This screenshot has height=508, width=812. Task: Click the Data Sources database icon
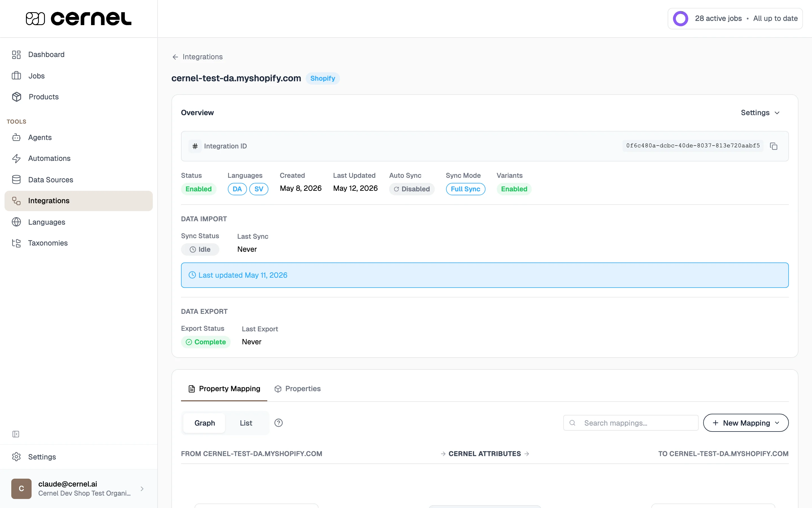click(16, 179)
